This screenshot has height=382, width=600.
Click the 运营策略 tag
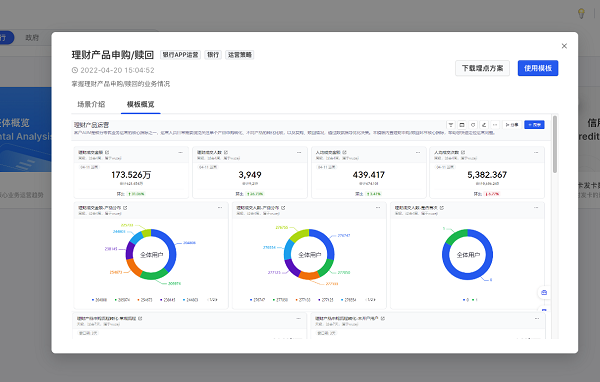(x=240, y=55)
